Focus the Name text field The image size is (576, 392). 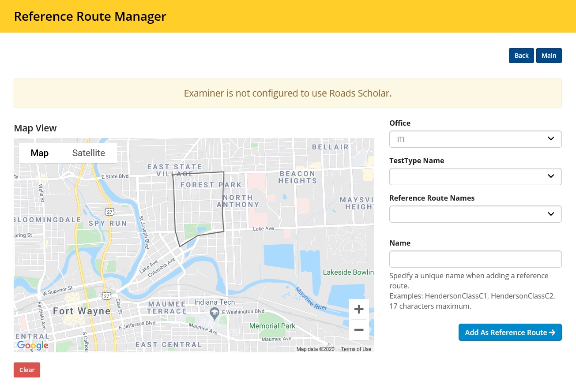(x=475, y=259)
